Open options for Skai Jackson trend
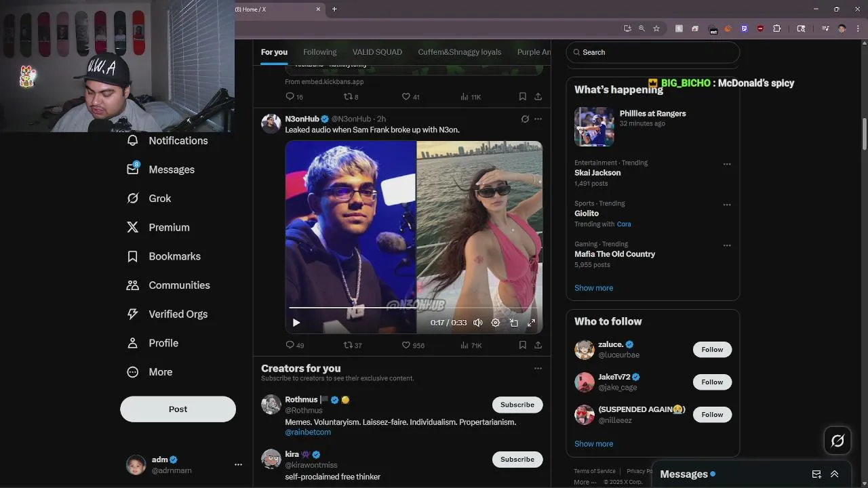This screenshot has width=868, height=488. 727,164
